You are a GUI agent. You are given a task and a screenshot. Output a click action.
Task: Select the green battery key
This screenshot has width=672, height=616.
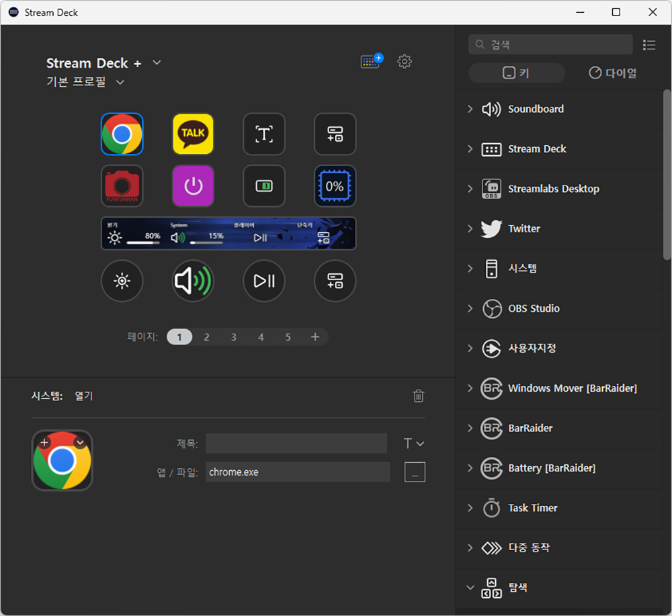point(264,186)
